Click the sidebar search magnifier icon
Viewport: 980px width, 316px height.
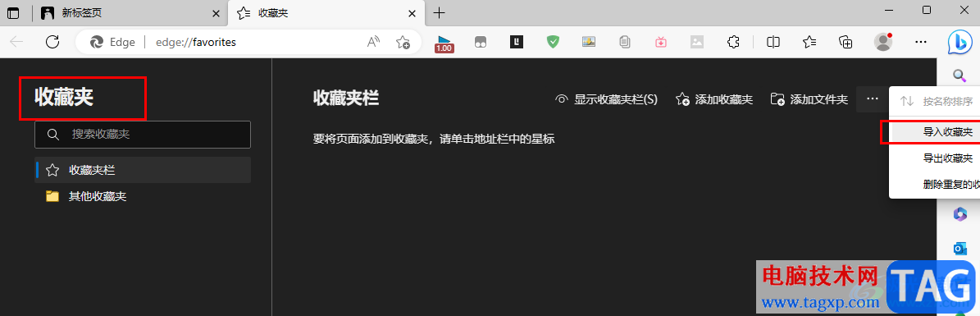tap(959, 76)
